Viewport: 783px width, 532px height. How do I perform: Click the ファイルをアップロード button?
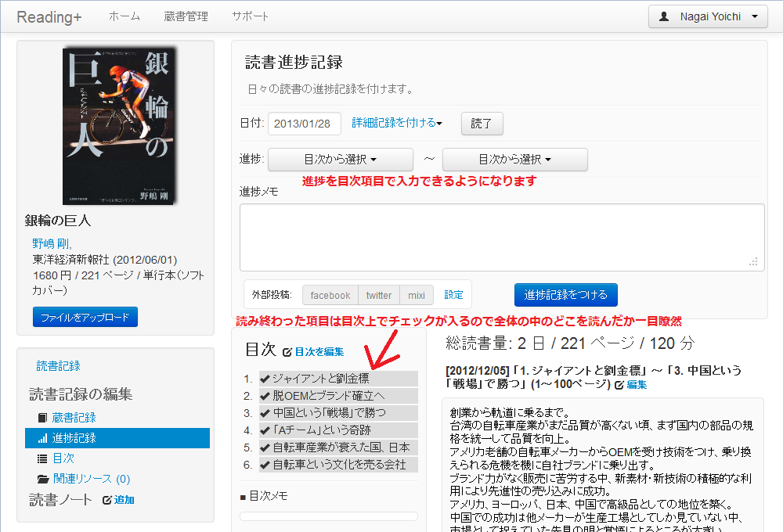[x=85, y=317]
